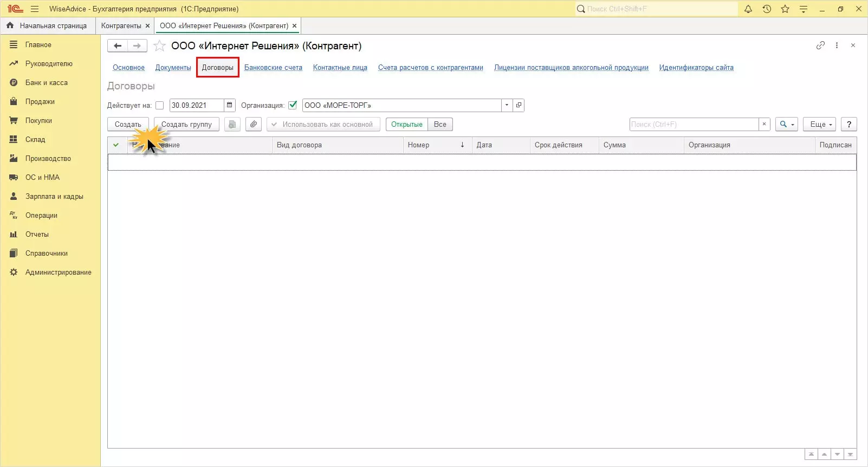Add page to favorites star icon
868x467 pixels.
point(159,46)
